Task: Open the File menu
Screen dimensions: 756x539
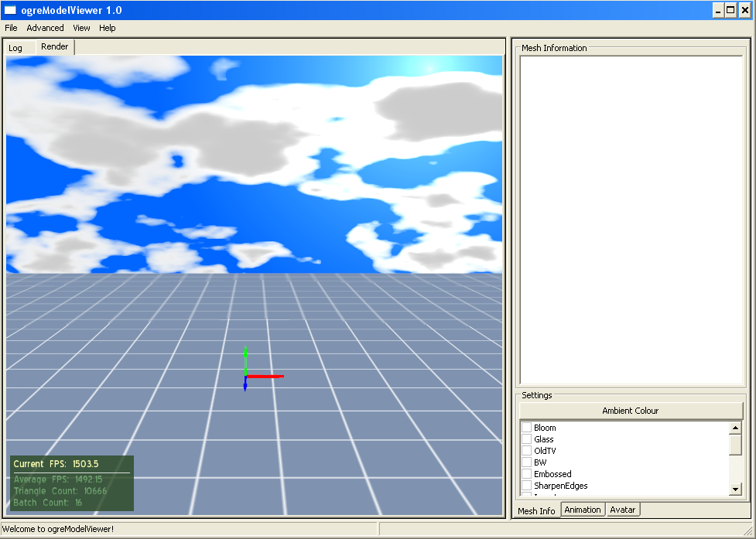Action: tap(11, 28)
